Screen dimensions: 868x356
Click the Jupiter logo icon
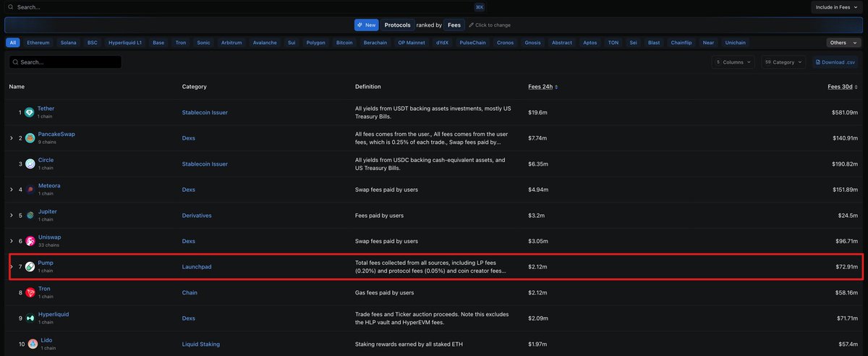tap(30, 215)
